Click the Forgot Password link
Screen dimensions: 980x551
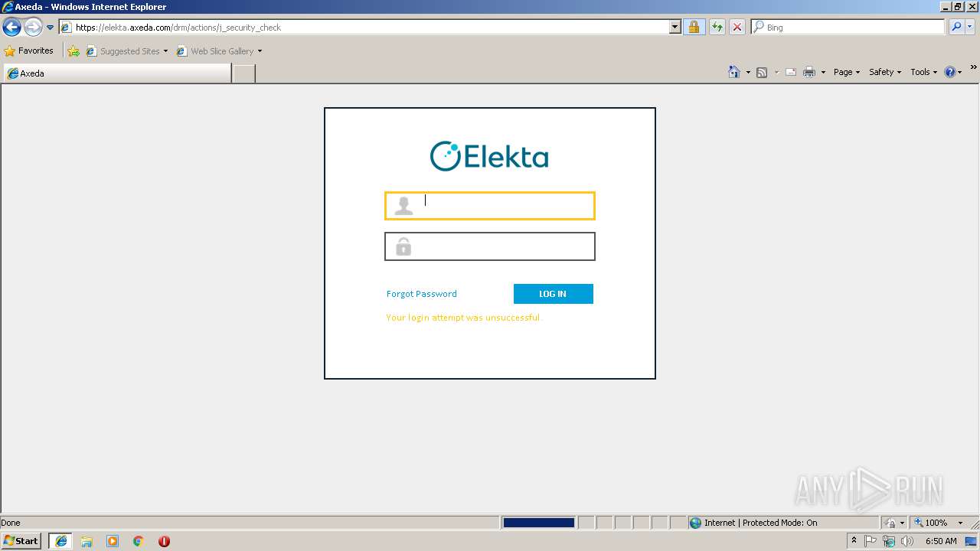click(422, 294)
